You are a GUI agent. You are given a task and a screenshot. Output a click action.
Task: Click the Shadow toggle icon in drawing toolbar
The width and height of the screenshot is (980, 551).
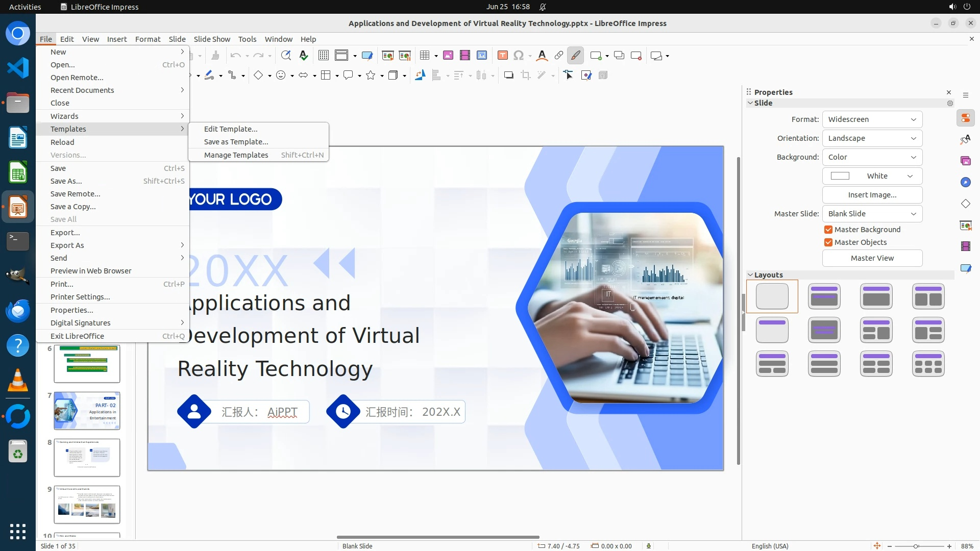(508, 76)
